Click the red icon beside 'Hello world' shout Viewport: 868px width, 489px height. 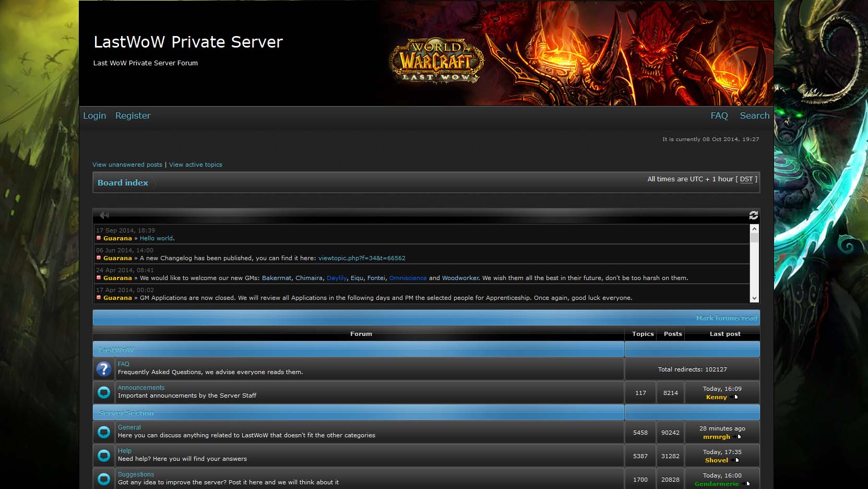point(99,238)
